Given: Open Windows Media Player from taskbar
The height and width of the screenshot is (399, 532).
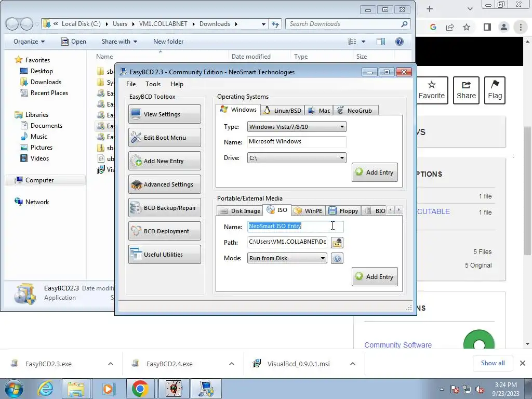Looking at the screenshot, I should [x=108, y=389].
